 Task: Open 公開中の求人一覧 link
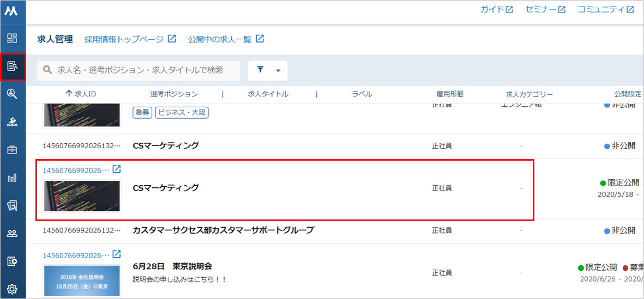click(226, 39)
